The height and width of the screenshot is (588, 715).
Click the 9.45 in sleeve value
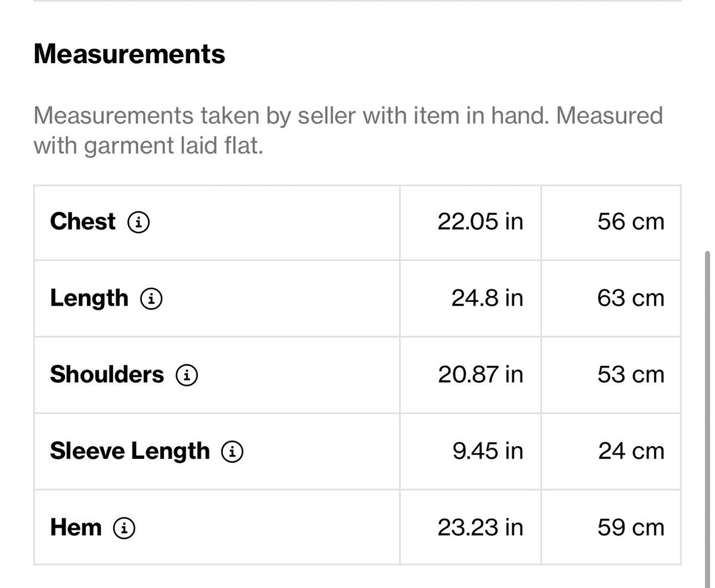(x=487, y=451)
